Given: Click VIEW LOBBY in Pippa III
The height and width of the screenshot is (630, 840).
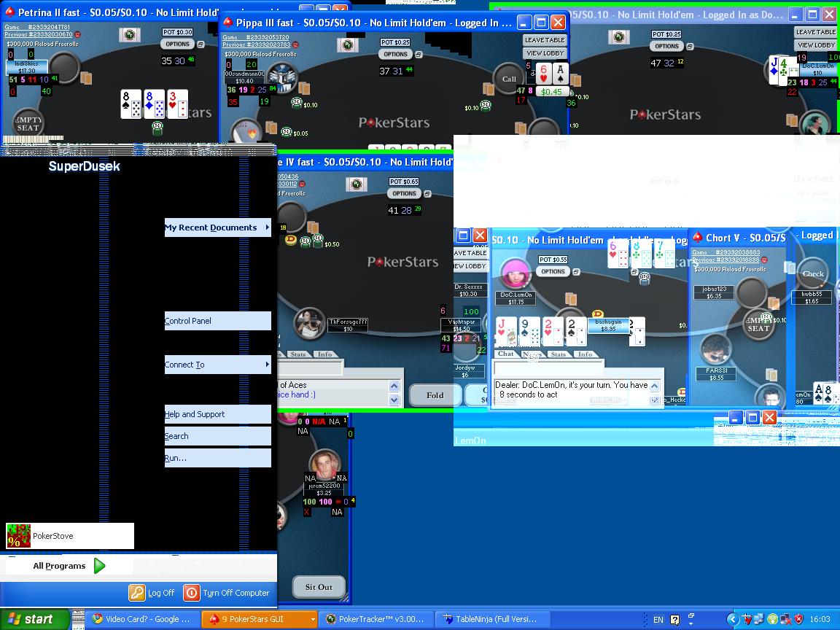Looking at the screenshot, I should click(544, 53).
